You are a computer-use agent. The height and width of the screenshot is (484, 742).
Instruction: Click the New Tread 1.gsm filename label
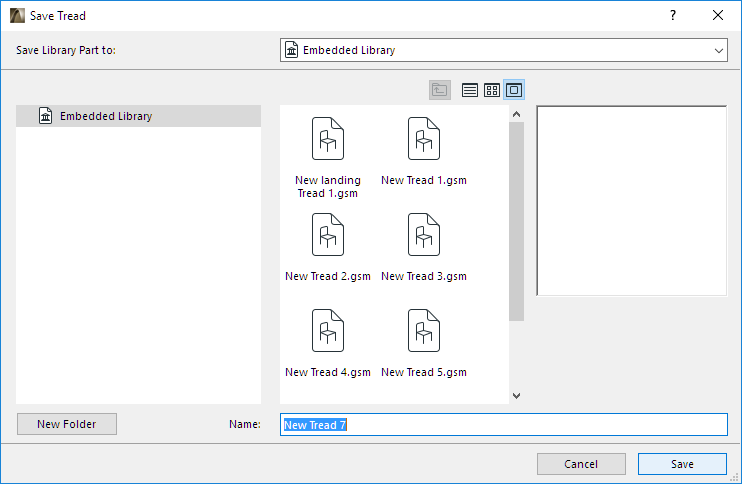[x=424, y=180]
